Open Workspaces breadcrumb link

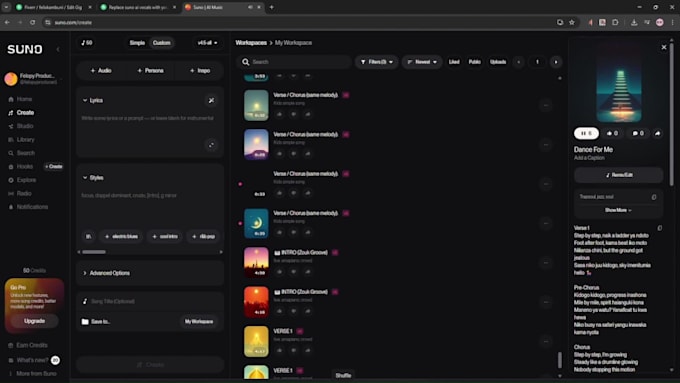coord(251,43)
